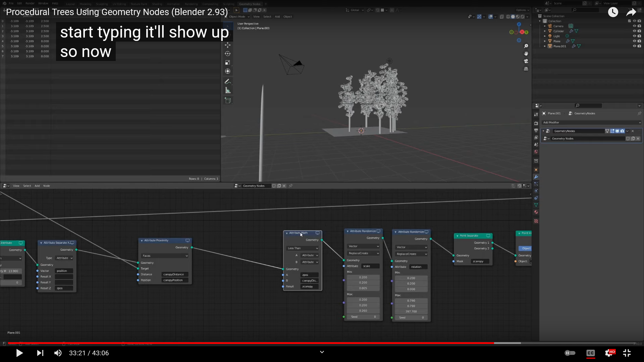Click the Share arrow icon
The width and height of the screenshot is (644, 362).
(x=631, y=12)
